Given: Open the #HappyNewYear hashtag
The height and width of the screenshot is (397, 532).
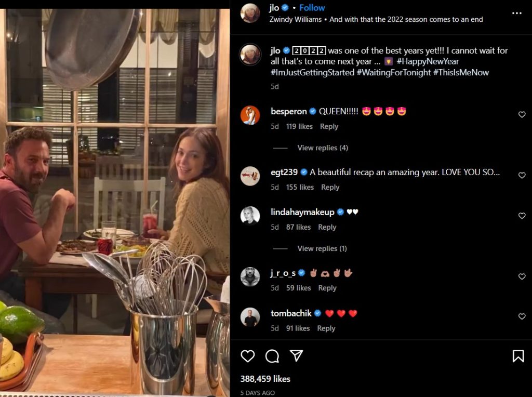Looking at the screenshot, I should 428,61.
